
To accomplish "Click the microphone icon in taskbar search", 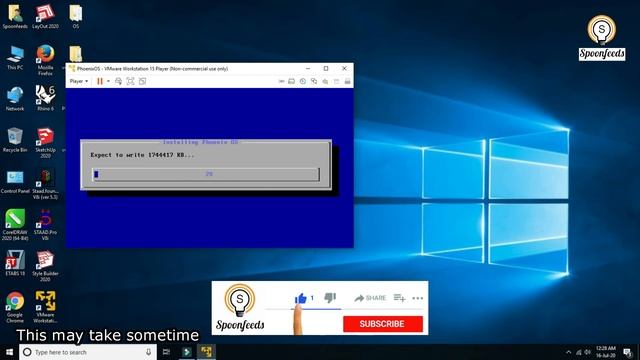I will point(148,352).
